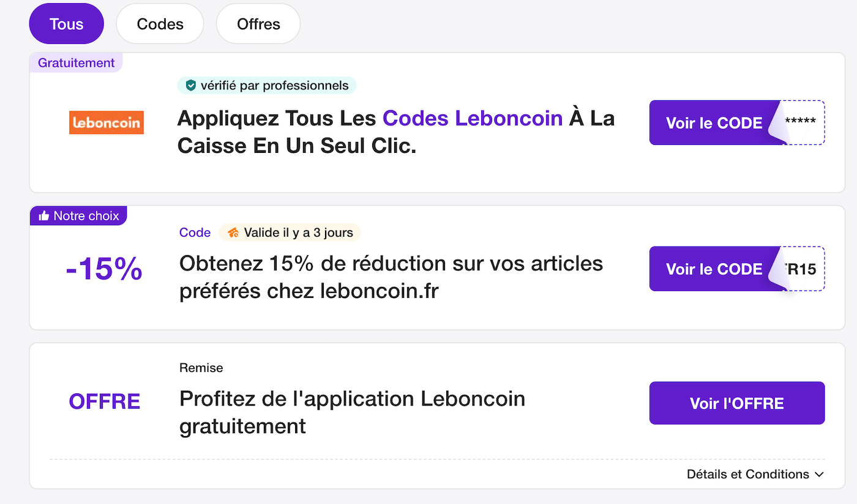Click the leboncoin logo

106,122
